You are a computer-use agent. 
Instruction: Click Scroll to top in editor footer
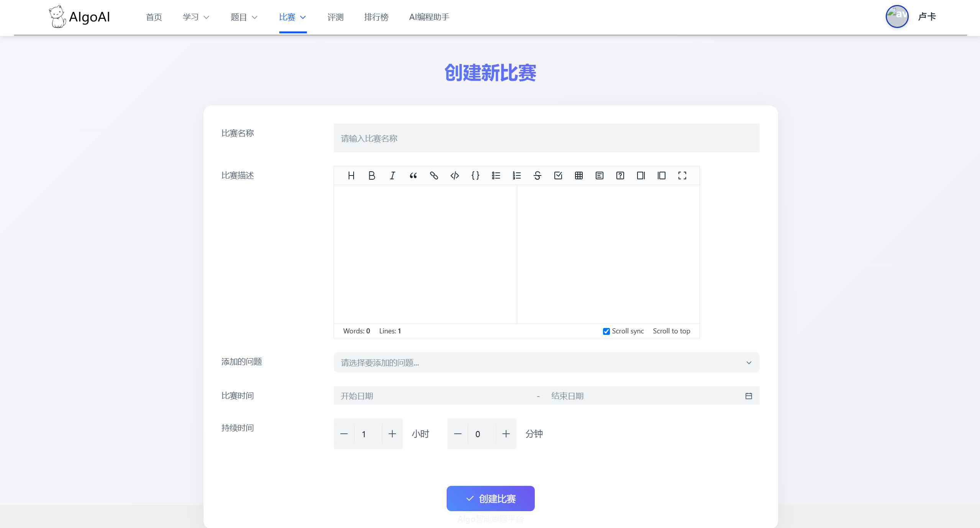pyautogui.click(x=671, y=331)
